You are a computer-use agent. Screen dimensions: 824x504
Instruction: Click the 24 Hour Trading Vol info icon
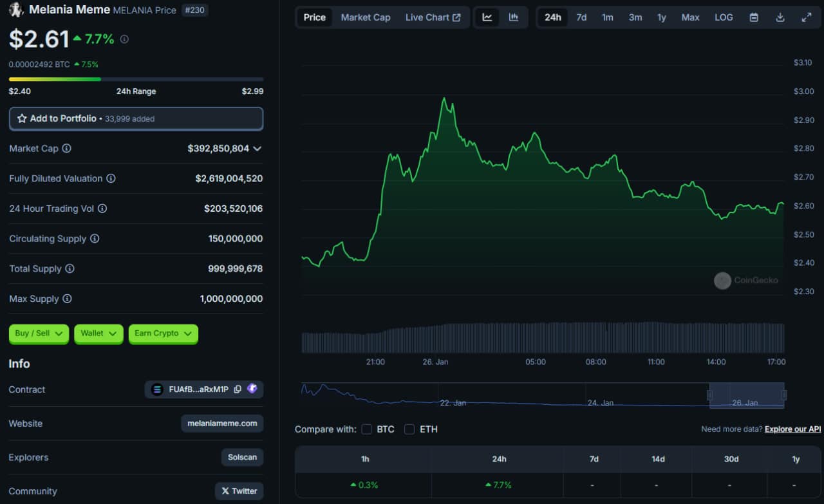click(102, 209)
